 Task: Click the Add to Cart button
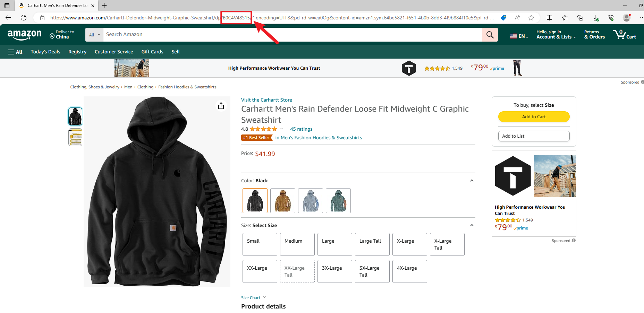coord(534,117)
